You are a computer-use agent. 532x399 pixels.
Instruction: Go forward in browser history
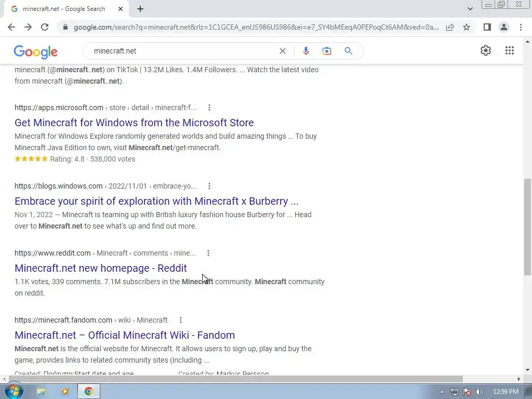[x=28, y=27]
